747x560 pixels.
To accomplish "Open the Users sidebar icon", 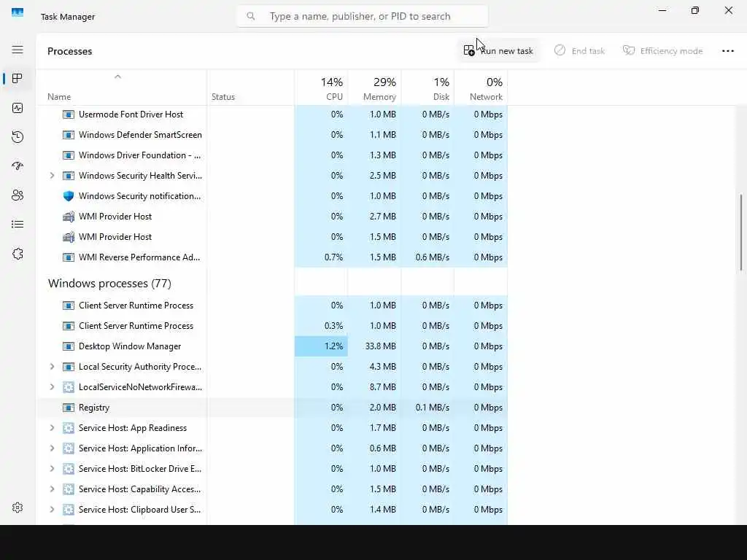I will pyautogui.click(x=18, y=195).
